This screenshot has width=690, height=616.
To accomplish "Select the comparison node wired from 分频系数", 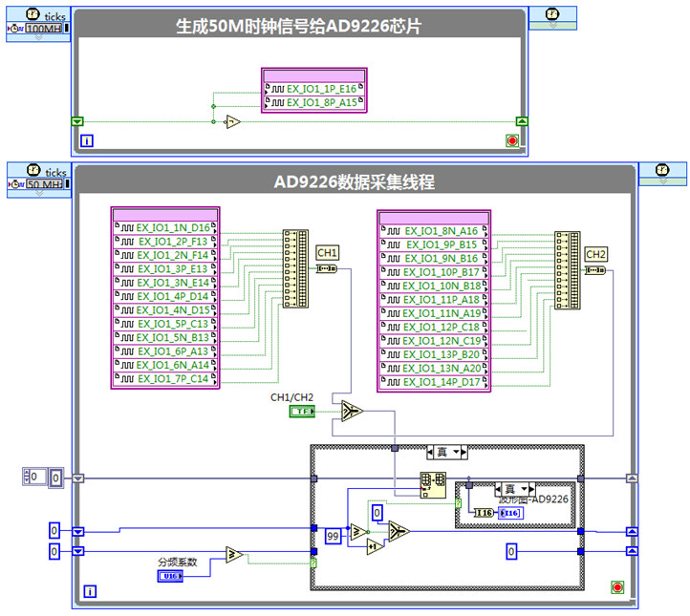I will tap(234, 555).
